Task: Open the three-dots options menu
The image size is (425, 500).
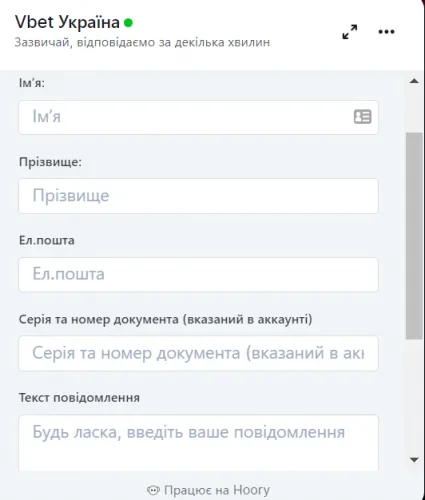Action: 386,32
